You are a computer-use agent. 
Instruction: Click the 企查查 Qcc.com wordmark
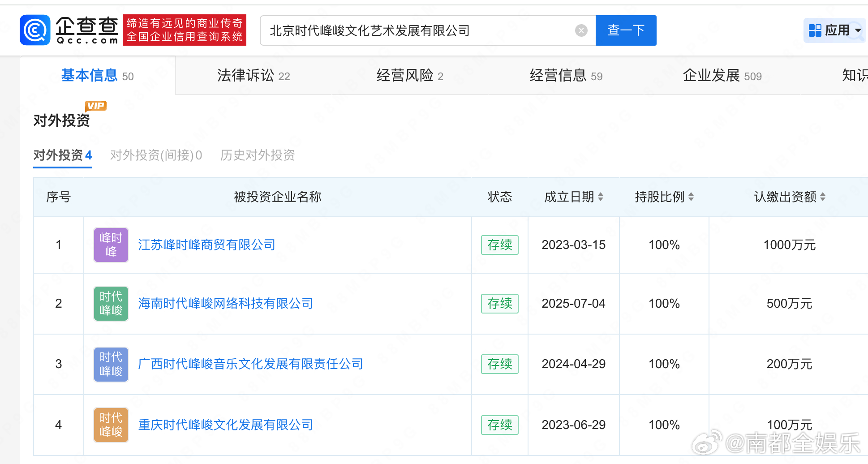pos(87,30)
